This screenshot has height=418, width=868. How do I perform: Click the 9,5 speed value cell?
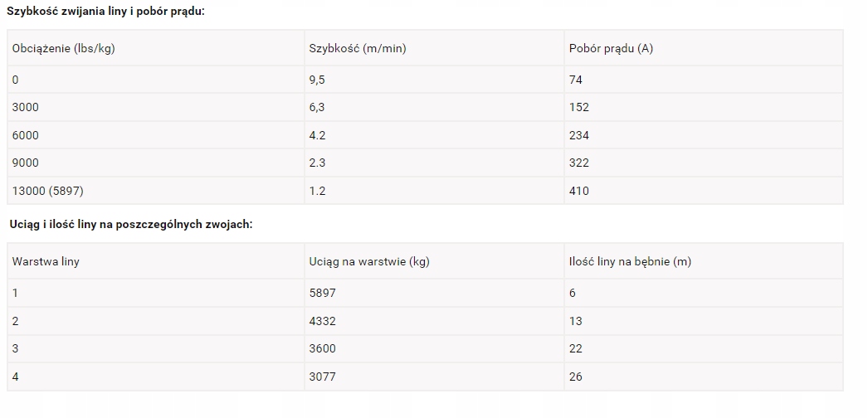coord(318,80)
